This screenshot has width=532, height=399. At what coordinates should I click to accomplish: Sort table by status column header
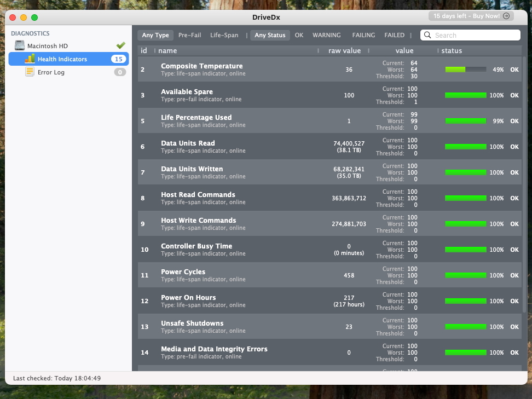pyautogui.click(x=452, y=50)
